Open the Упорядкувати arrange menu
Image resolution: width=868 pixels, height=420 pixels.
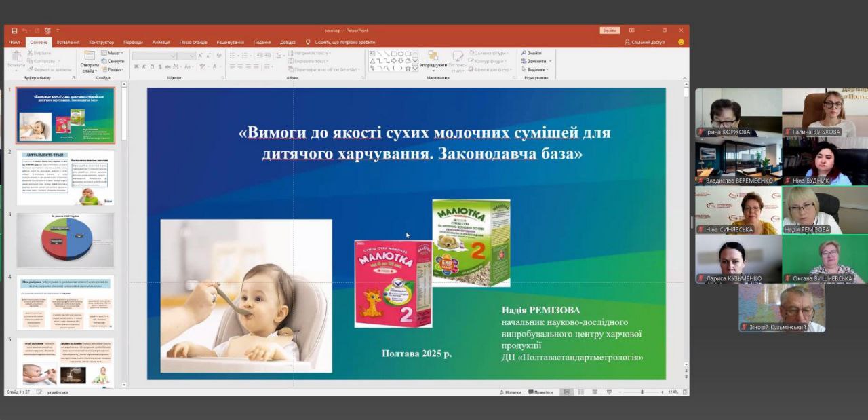(x=433, y=61)
